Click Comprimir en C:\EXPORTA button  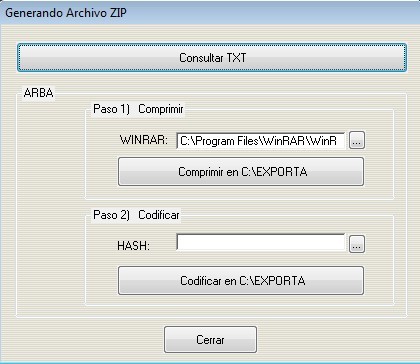[x=241, y=172]
